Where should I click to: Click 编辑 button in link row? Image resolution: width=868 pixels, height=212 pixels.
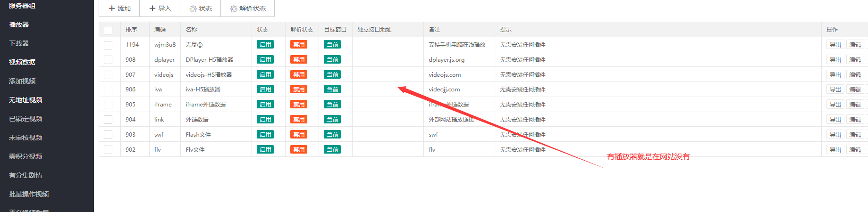point(855,120)
